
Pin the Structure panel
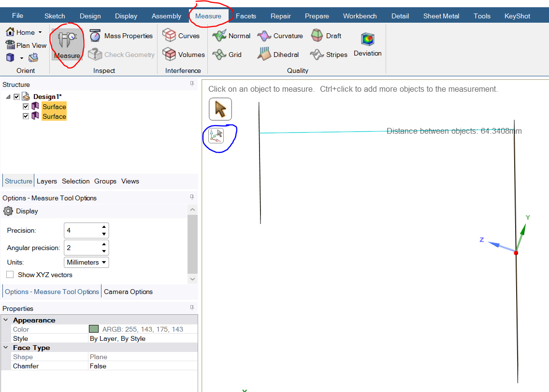pos(192,84)
